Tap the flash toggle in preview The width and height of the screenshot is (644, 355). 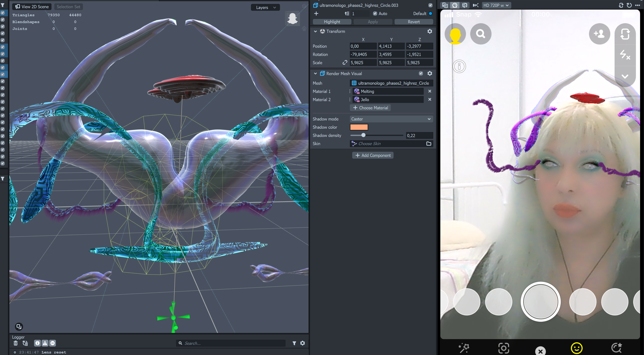click(625, 55)
